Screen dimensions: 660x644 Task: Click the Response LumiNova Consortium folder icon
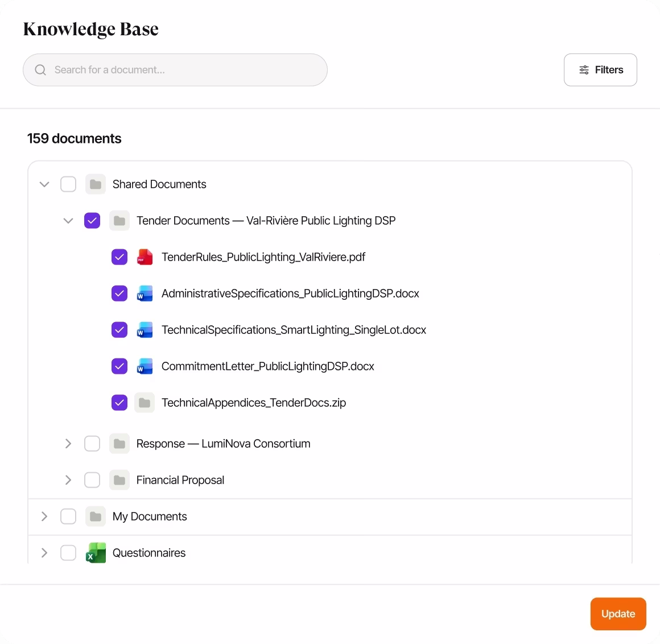pos(119,444)
